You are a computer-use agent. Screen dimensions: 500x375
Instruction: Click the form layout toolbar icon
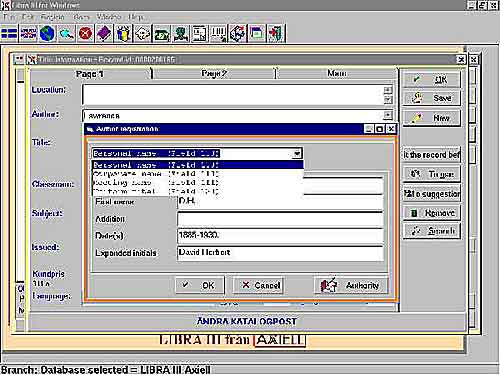(x=200, y=34)
